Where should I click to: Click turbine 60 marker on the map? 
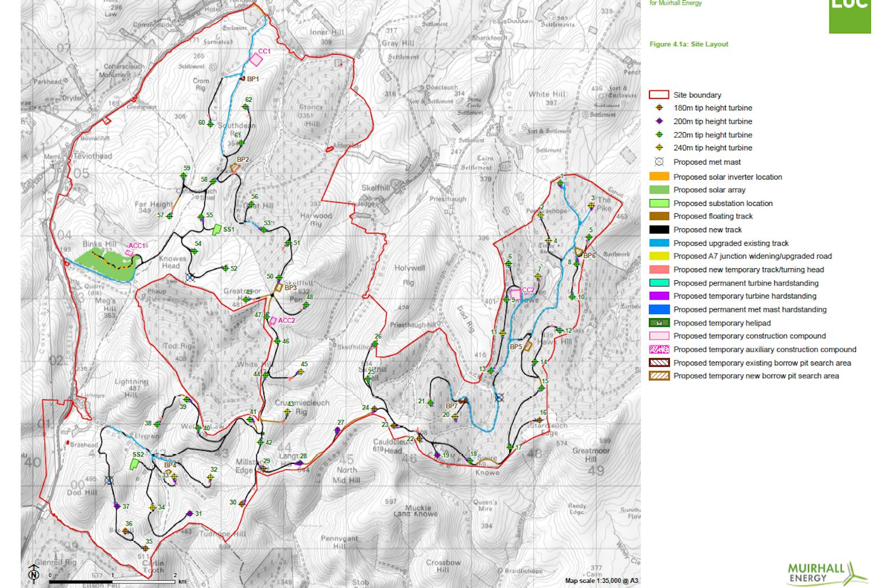(210, 124)
